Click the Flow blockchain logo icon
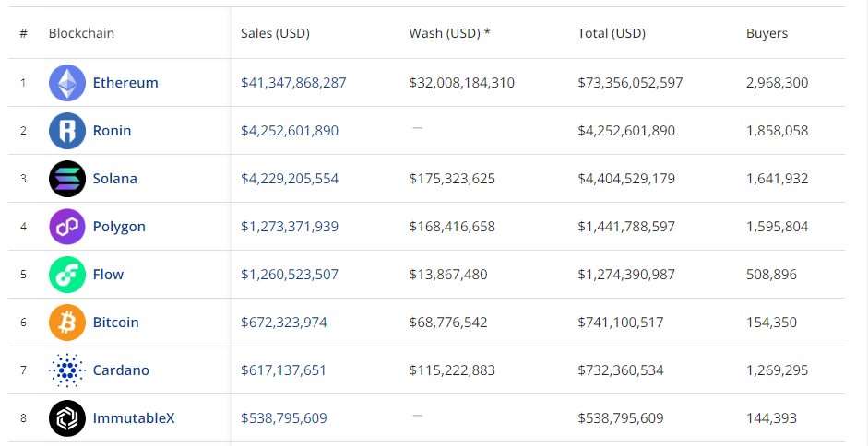Viewport: 868px width, 446px height. pyautogui.click(x=67, y=275)
